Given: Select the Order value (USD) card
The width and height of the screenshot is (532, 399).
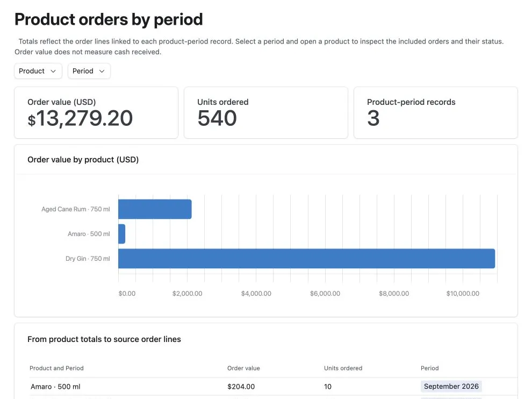Looking at the screenshot, I should point(96,113).
